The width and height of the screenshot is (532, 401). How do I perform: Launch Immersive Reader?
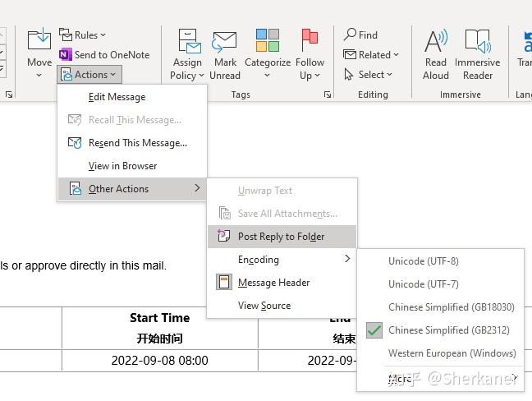tap(477, 54)
